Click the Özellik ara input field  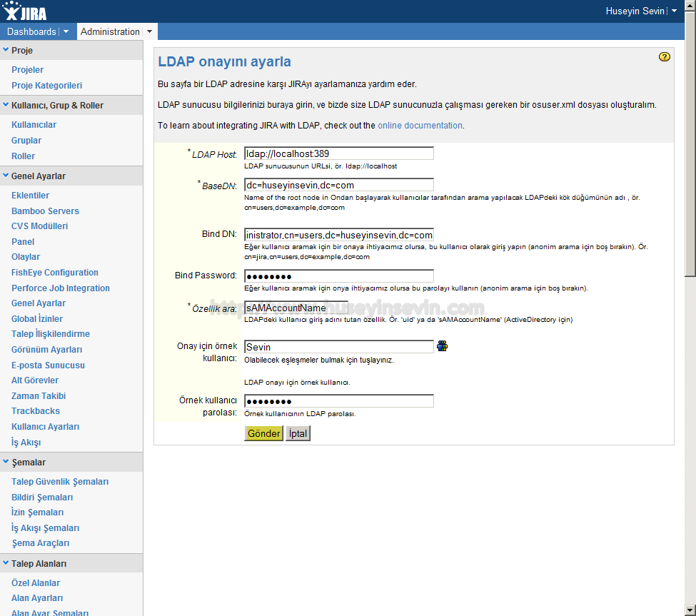(x=296, y=308)
